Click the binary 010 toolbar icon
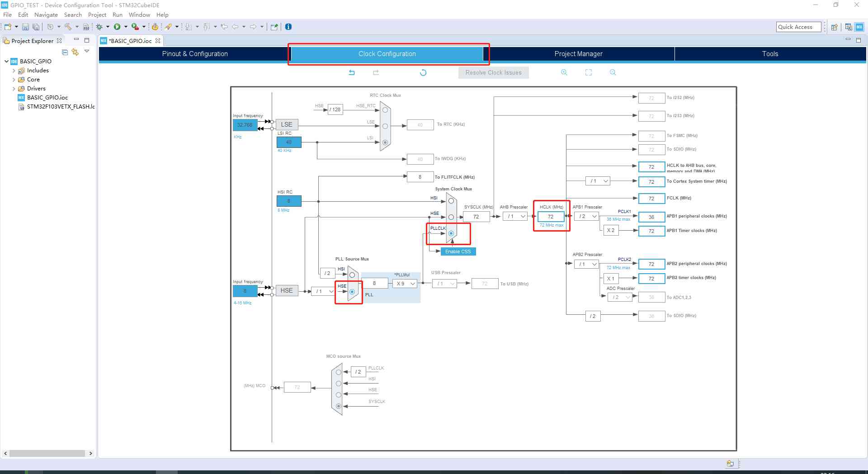 click(86, 27)
